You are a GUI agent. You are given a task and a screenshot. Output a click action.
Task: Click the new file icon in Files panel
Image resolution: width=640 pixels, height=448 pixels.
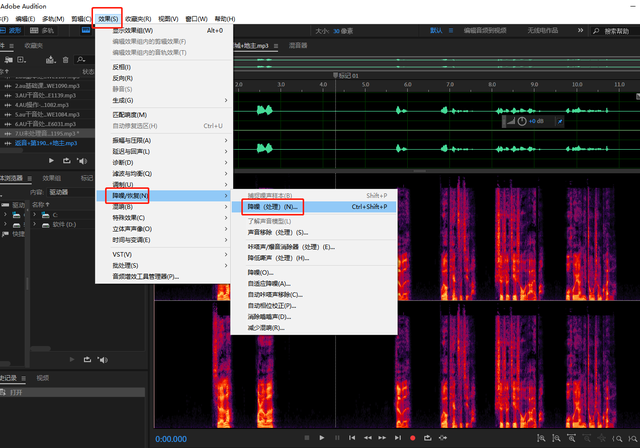[22, 60]
